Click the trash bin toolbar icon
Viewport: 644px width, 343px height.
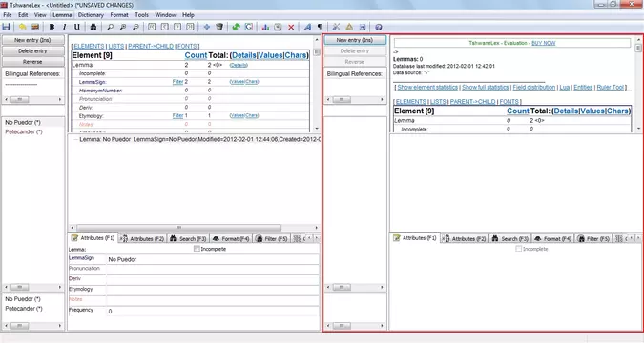tap(219, 27)
